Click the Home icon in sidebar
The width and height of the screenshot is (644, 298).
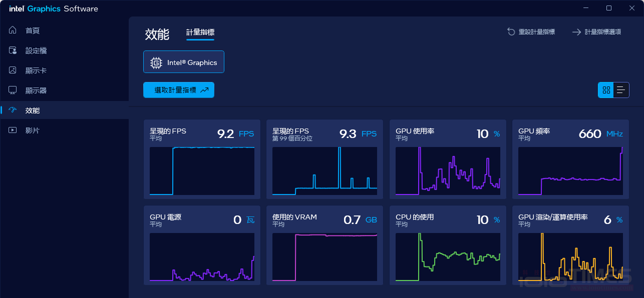[x=13, y=30]
